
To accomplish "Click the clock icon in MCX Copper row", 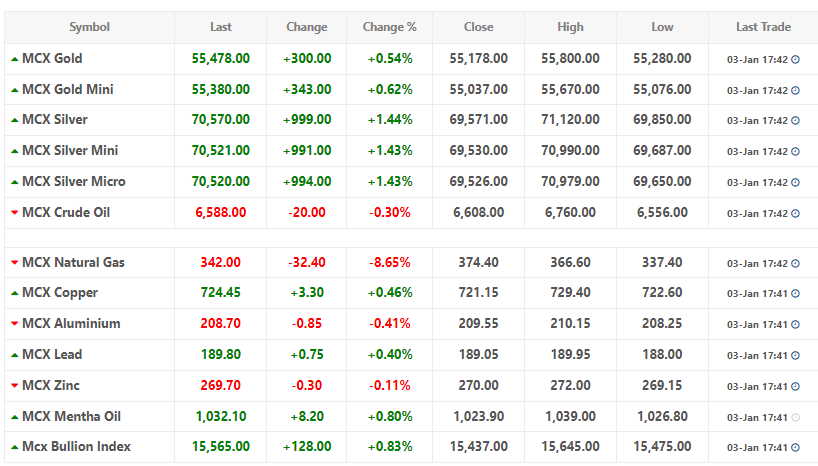I will pos(795,294).
